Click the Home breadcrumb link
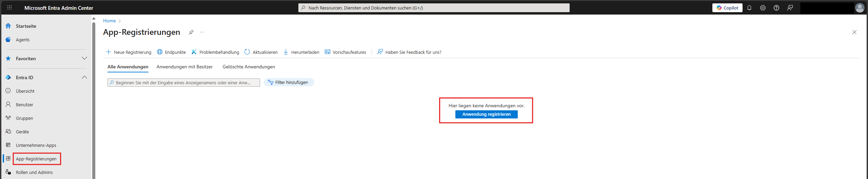The width and height of the screenshot is (868, 179). [x=109, y=21]
